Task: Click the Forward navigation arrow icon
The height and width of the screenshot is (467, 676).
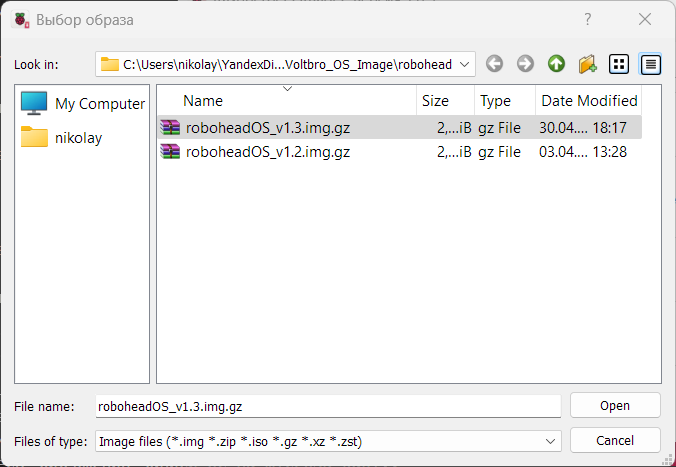Action: coord(525,64)
